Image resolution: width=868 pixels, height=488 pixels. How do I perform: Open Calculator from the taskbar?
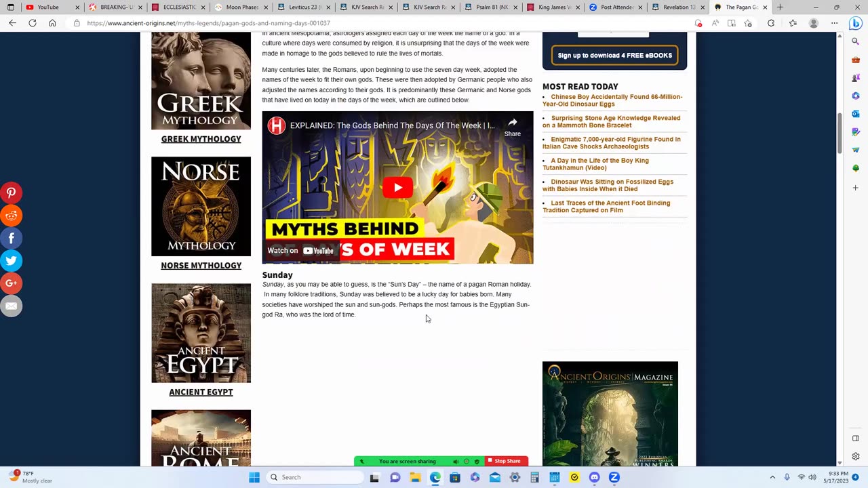[x=534, y=477]
